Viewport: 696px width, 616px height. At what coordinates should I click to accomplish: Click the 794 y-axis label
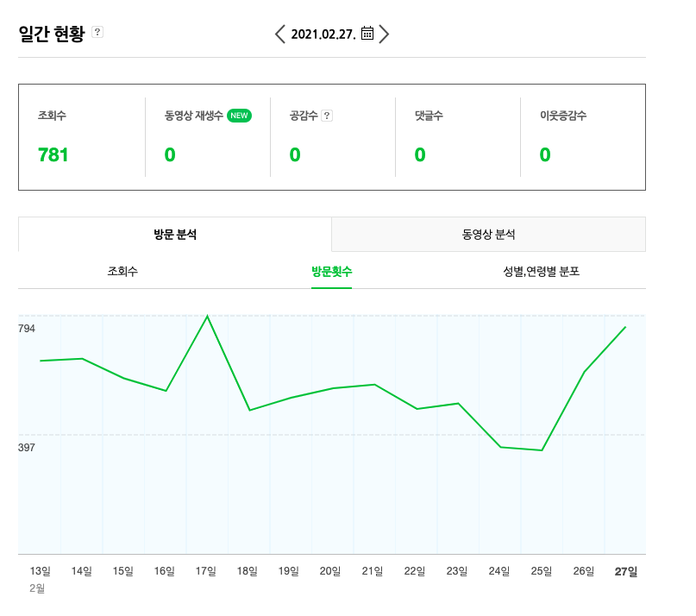[27, 329]
